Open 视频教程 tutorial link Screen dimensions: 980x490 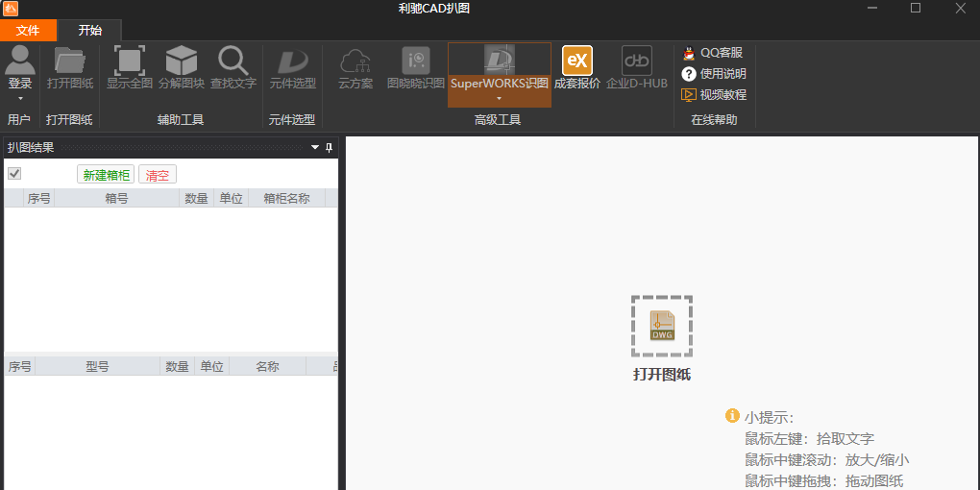click(715, 95)
